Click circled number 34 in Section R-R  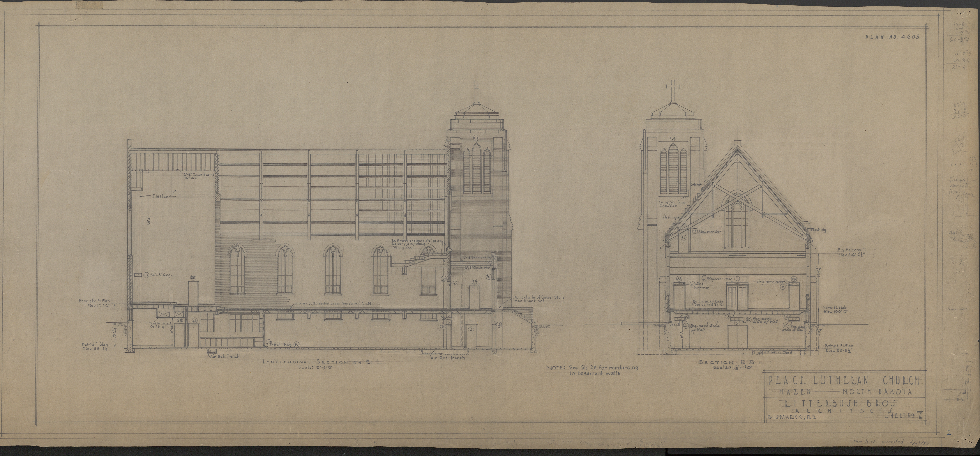tap(683, 238)
